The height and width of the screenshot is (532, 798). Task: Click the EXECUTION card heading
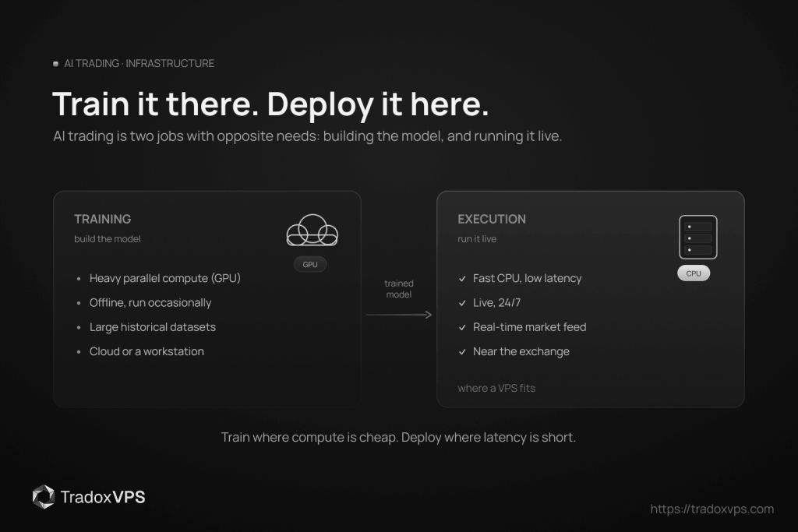coord(492,219)
